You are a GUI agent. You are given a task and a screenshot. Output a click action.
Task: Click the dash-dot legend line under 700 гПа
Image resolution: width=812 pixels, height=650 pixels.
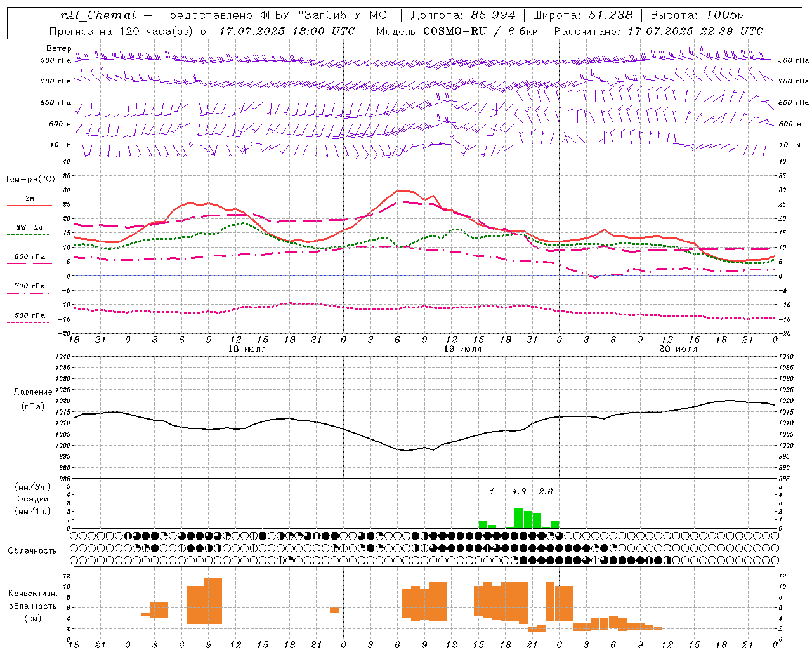tap(28, 293)
